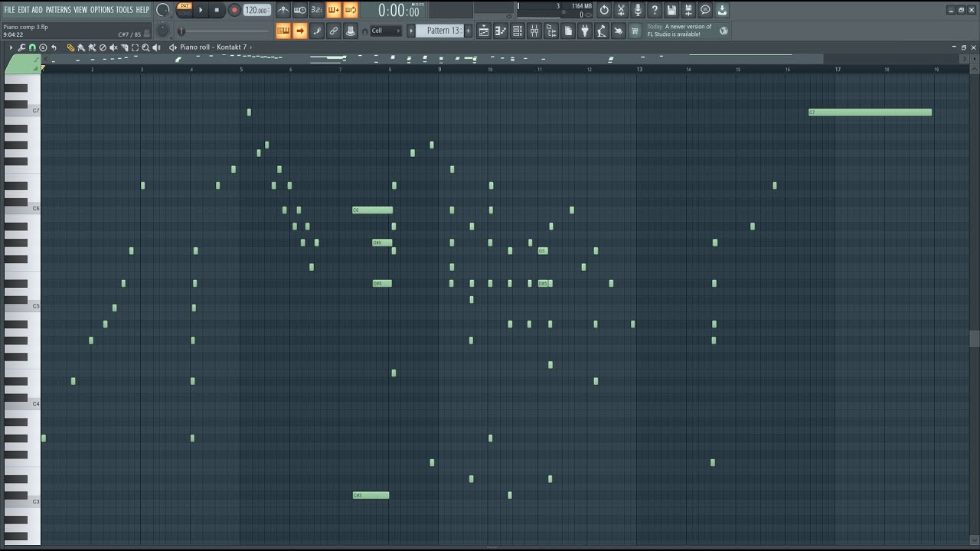Open the plugin picker plug icon
Viewport: 980px width, 551px height.
585,31
